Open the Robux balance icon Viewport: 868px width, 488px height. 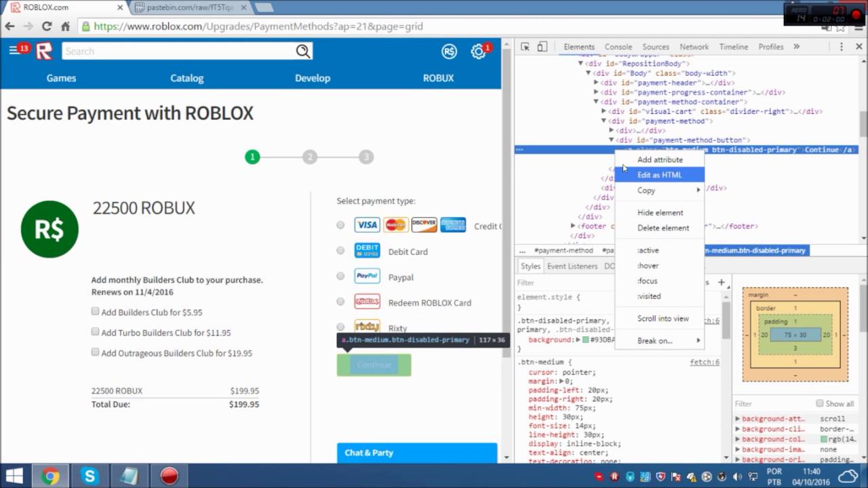(x=449, y=52)
